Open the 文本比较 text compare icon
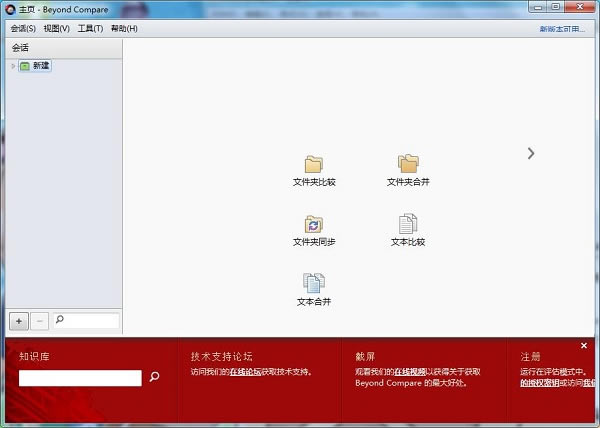The image size is (600, 428). (408, 225)
